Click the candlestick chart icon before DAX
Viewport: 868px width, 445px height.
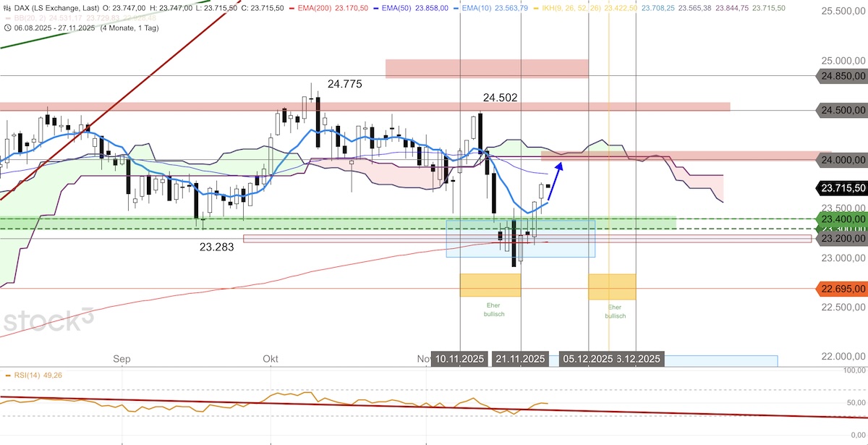click(x=6, y=7)
